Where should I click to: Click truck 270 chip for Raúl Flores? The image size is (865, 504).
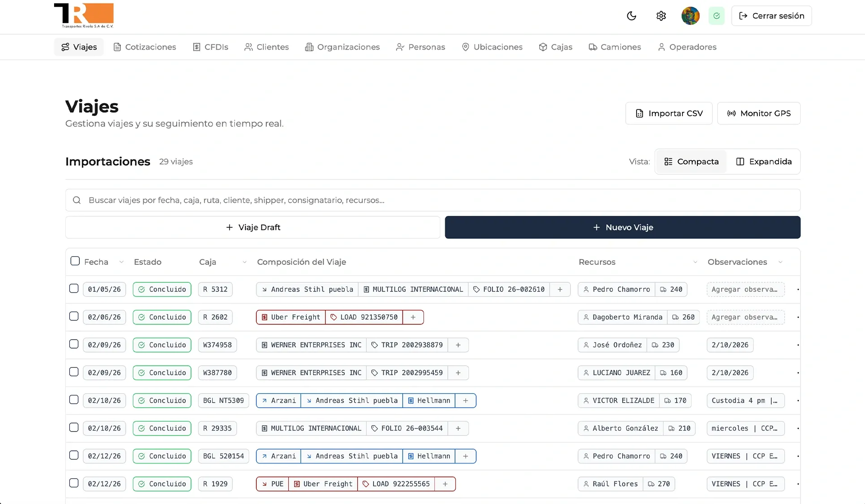click(659, 484)
